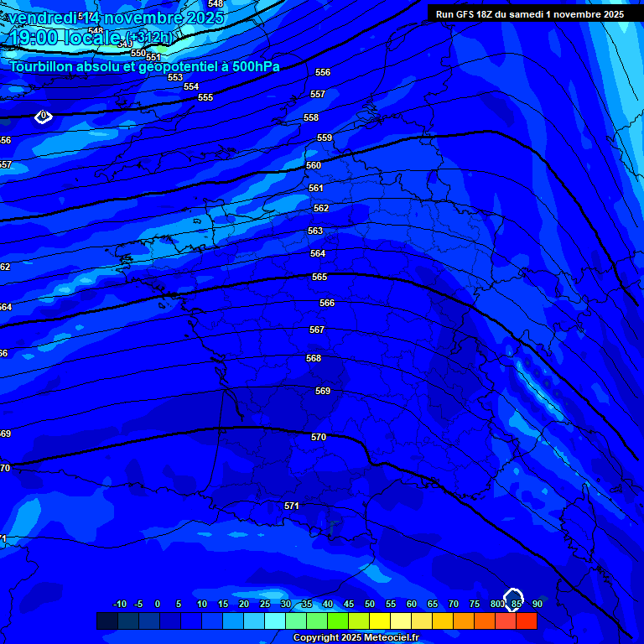Screen dimensions: 644x644
Task: Select the Tourbillon absolu et géopotentiel subtitle
Action: tap(144, 66)
